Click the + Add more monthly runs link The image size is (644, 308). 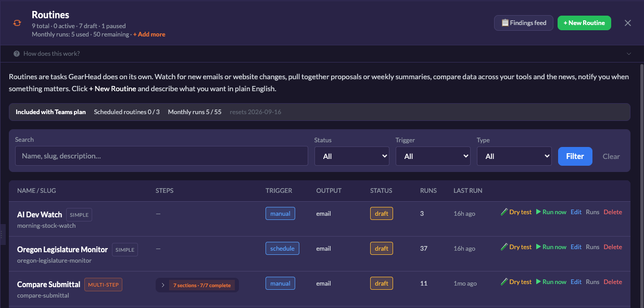coord(149,34)
